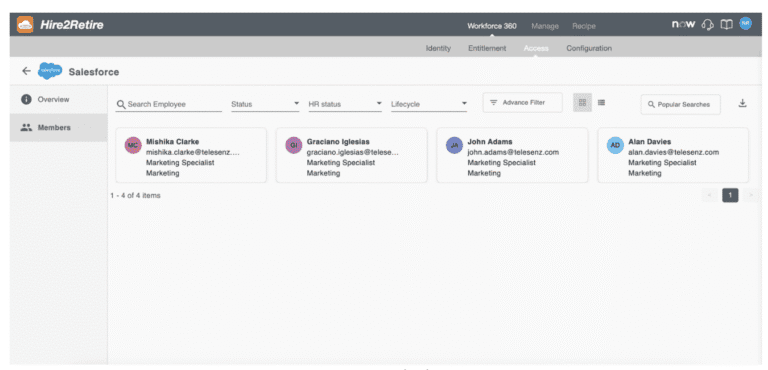
Task: Open the user profile avatar
Action: click(745, 24)
